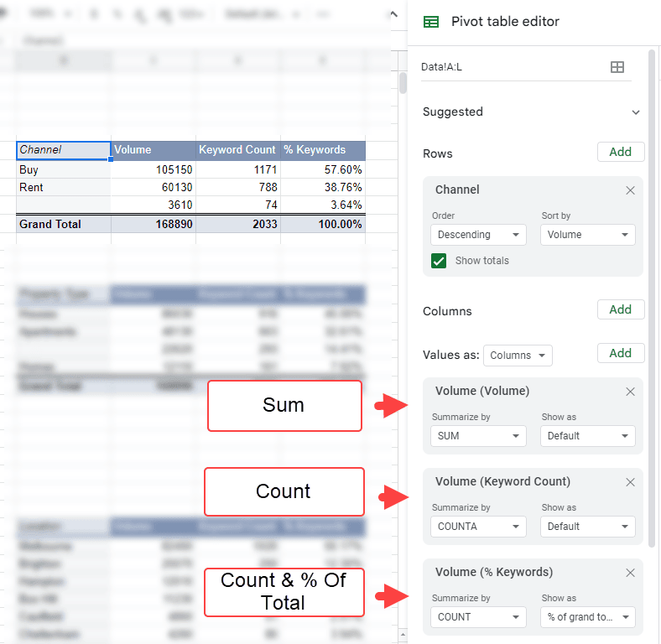This screenshot has width=661, height=644.
Task: Click the 74 keyword count cell
Action: click(x=238, y=205)
